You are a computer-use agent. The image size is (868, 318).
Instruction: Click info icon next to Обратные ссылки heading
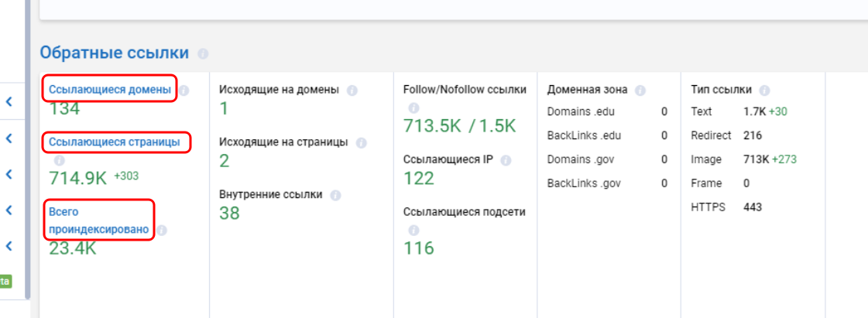(x=203, y=54)
